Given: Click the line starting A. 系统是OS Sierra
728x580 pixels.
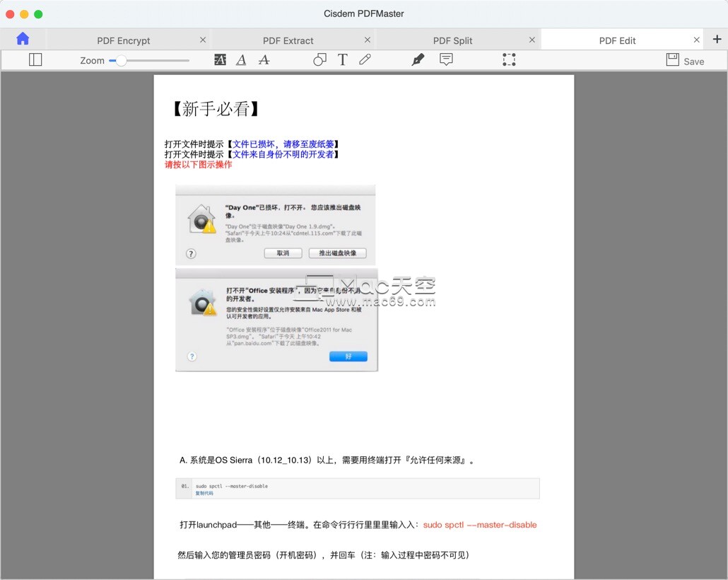Looking at the screenshot, I should (327, 460).
